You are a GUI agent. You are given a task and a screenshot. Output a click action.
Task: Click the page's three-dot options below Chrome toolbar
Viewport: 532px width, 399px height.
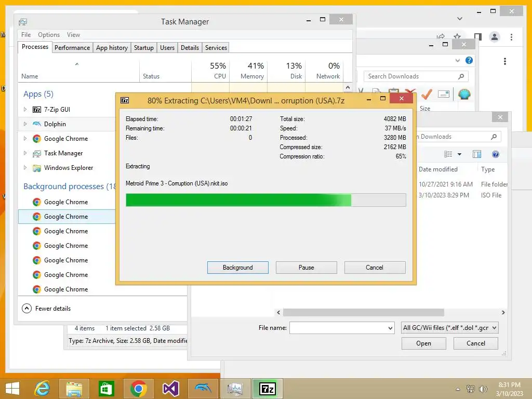pos(505,61)
